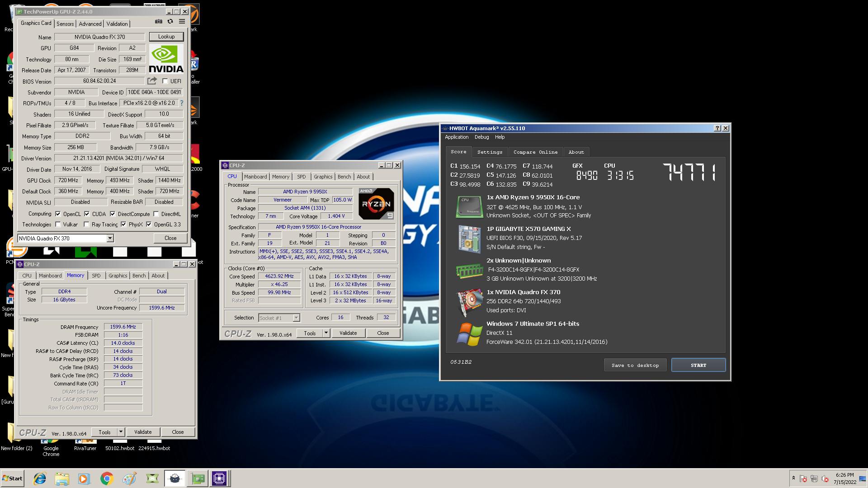868x488 pixels.
Task: Expand Tools dropdown arrow in CPU tab window
Action: [x=326, y=333]
